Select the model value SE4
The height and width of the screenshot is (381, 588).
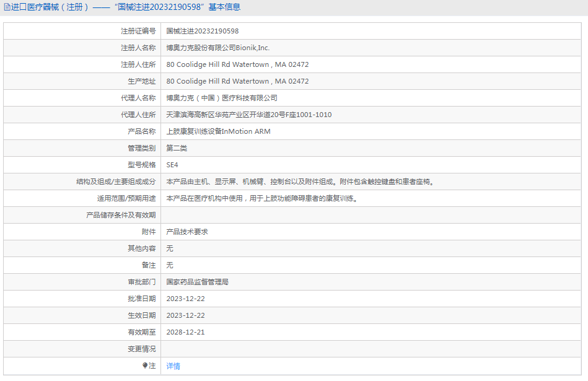tap(172, 165)
